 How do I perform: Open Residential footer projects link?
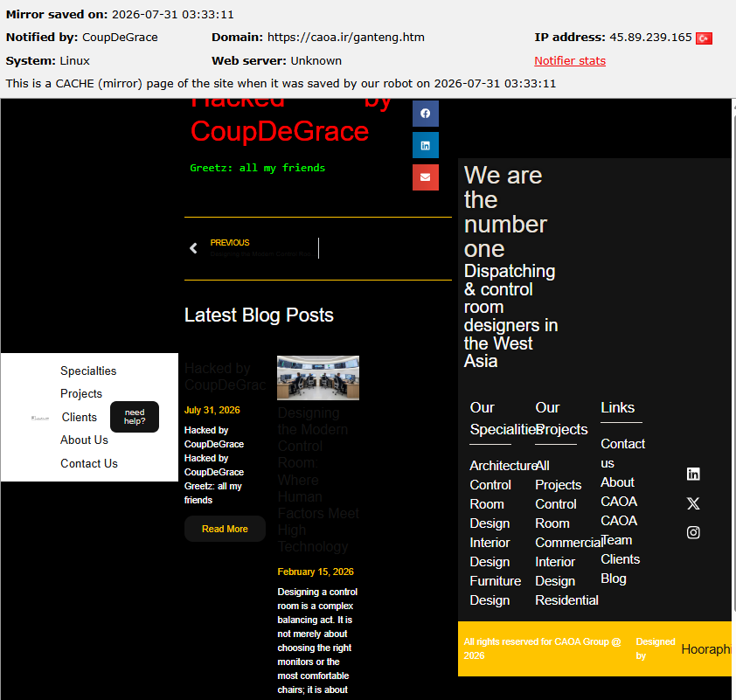pos(566,600)
